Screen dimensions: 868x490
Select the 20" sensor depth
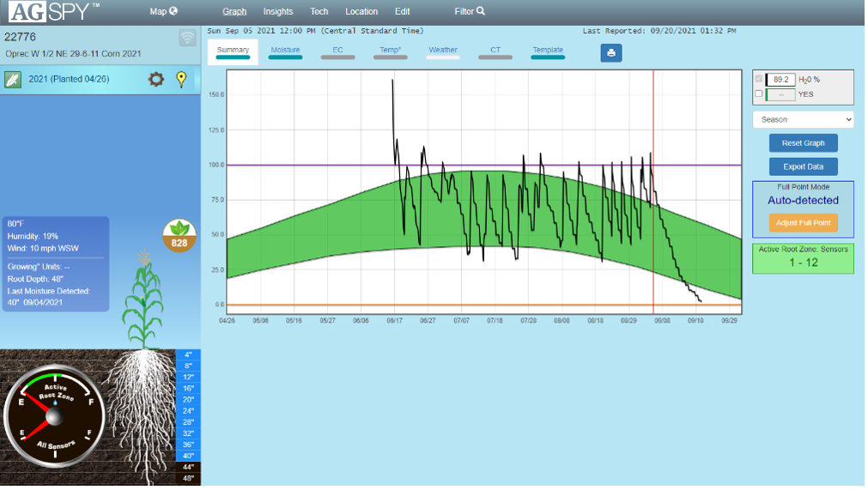(189, 401)
